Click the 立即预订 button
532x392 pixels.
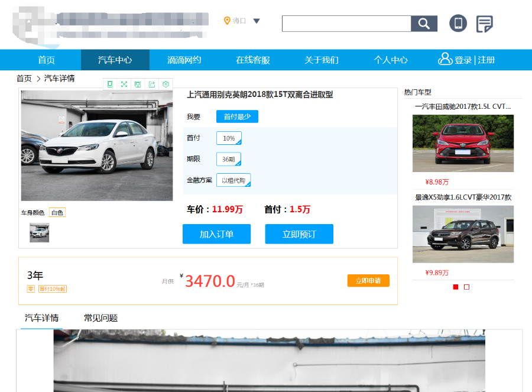[299, 234]
